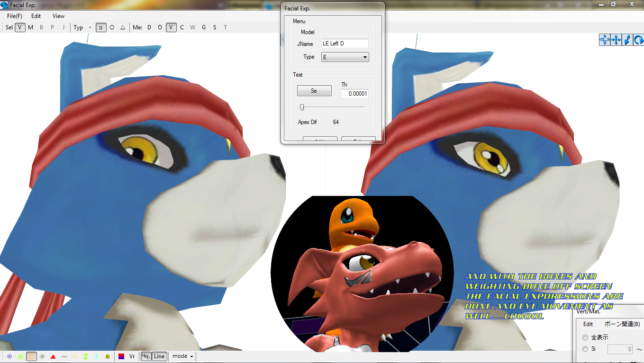Toggle the Line display button

[159, 356]
